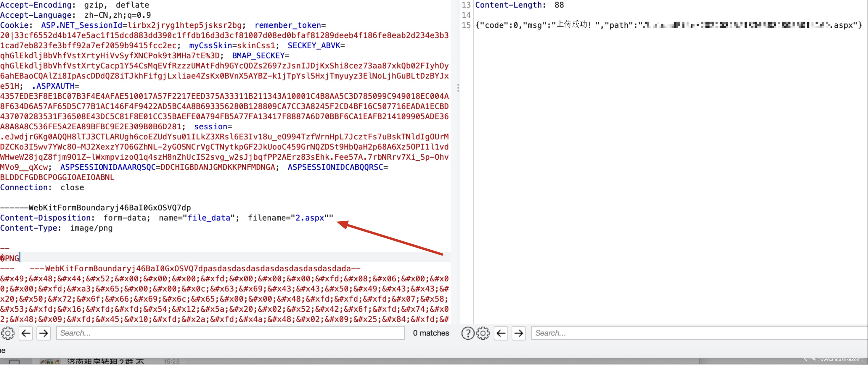Click after the PNG text in body
Screen dimensions: 868x365
click(20, 258)
